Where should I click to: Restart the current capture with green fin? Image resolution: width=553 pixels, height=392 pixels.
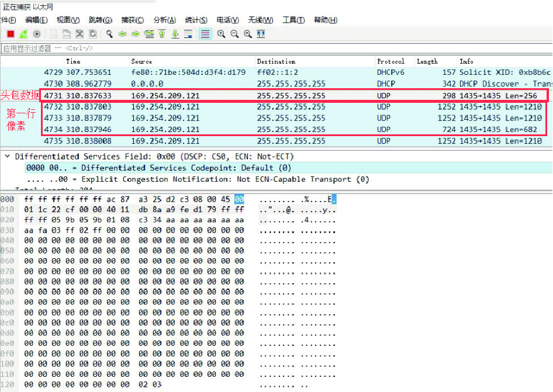click(x=23, y=34)
